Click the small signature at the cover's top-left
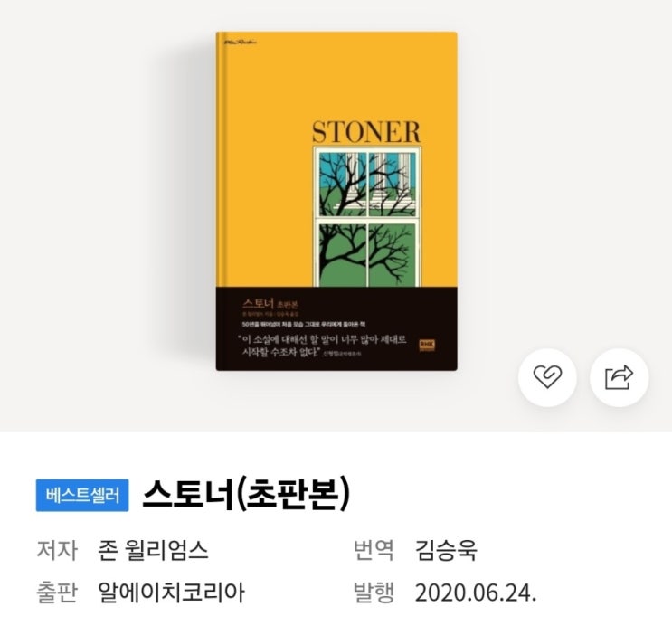The image size is (672, 626). point(240,42)
